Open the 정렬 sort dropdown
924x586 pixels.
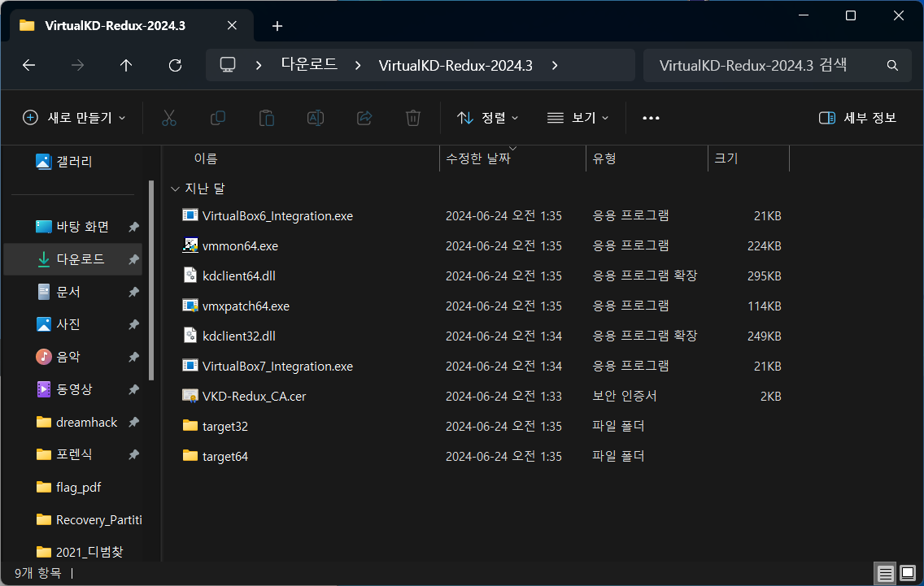pyautogui.click(x=488, y=118)
